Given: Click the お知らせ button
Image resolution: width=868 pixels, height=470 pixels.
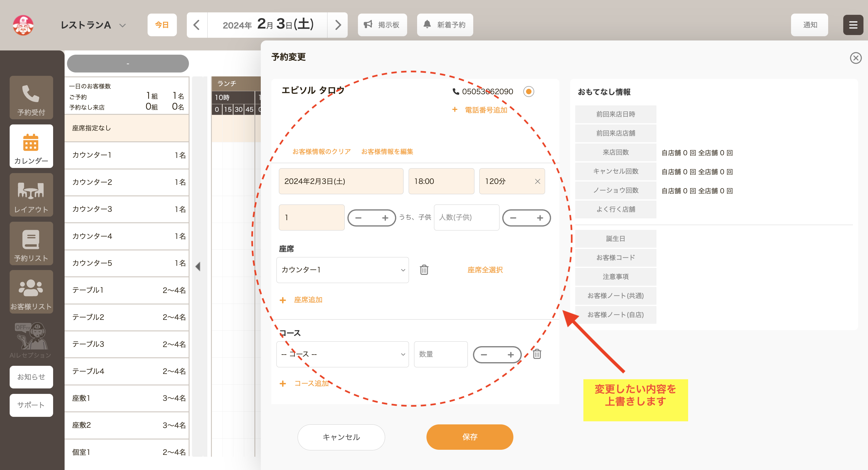Looking at the screenshot, I should click(x=31, y=377).
